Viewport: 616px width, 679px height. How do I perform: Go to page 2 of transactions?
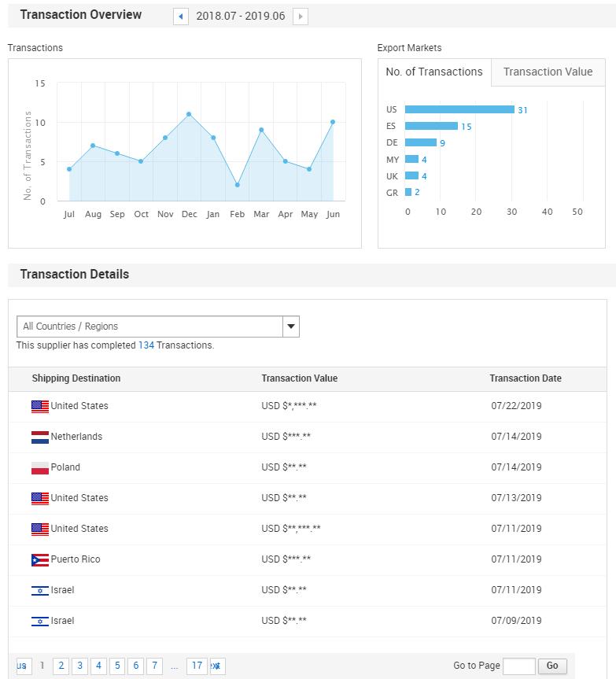[61, 666]
